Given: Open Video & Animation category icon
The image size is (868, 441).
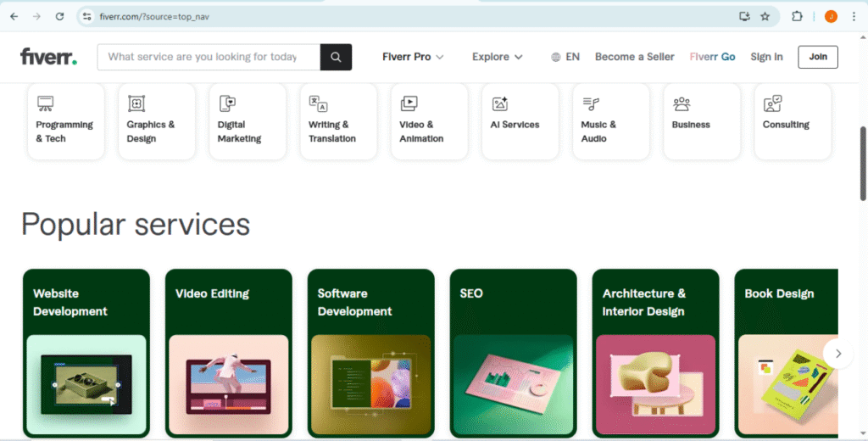Looking at the screenshot, I should 409,103.
